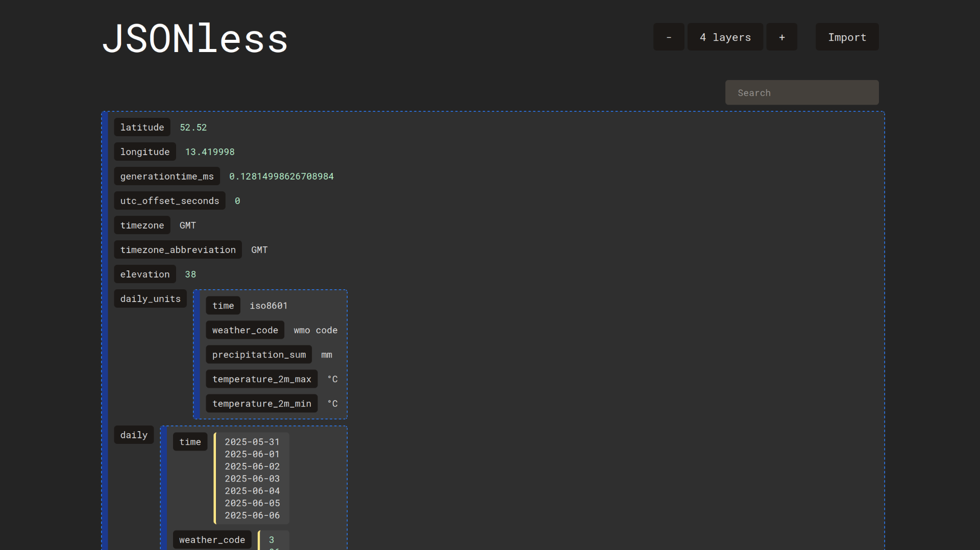Select the elevation key
Image resolution: width=980 pixels, height=550 pixels.
point(145,274)
